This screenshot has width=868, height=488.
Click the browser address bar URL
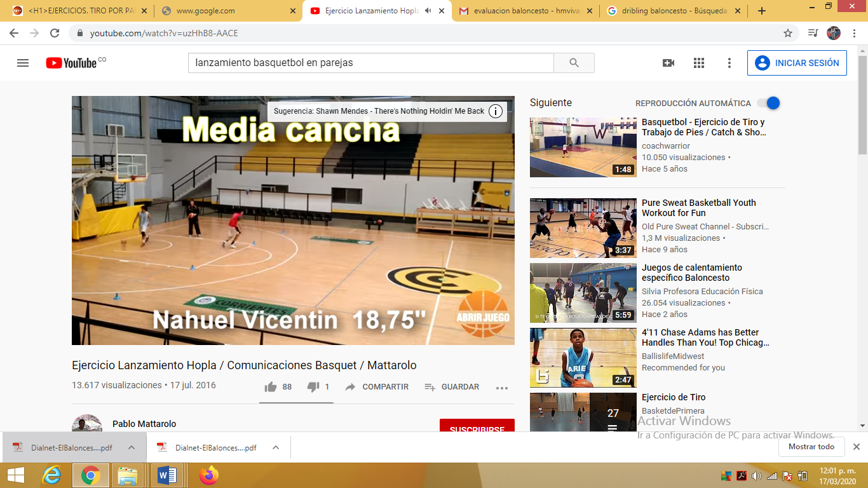click(164, 33)
